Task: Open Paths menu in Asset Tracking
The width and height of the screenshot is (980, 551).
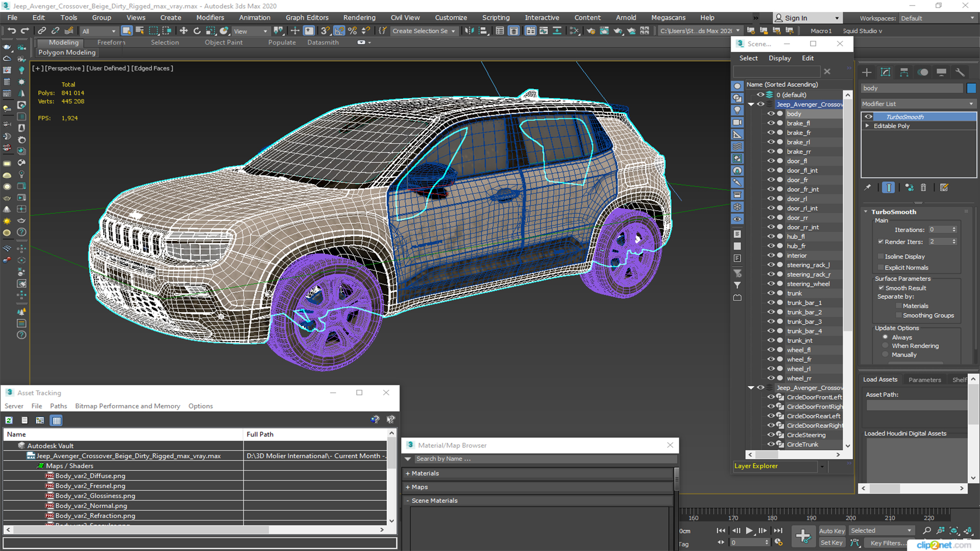Action: 58,406
